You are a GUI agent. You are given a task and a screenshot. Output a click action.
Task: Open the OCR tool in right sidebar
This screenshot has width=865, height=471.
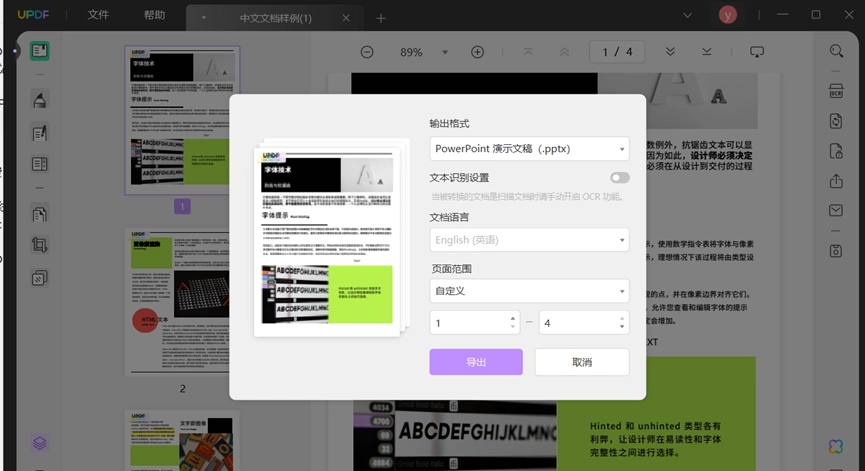836,91
